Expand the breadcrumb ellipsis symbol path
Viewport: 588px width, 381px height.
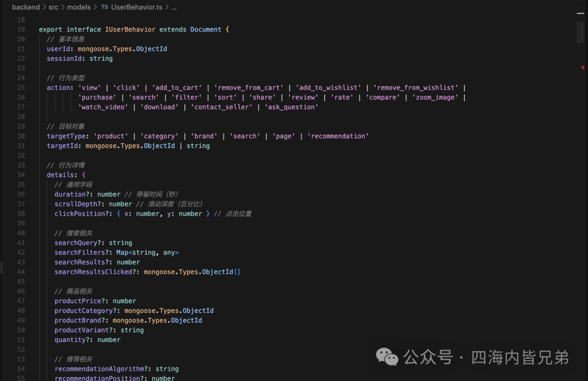point(174,7)
